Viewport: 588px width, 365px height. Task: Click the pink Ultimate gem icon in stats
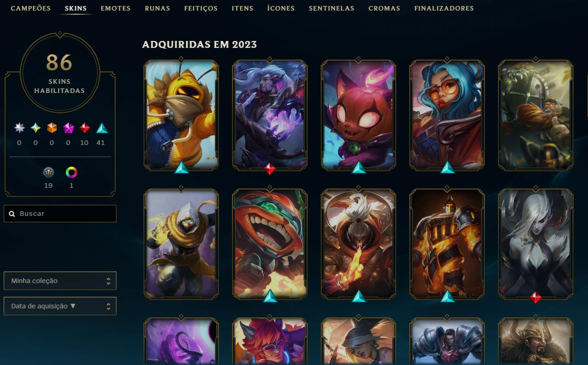pos(68,128)
